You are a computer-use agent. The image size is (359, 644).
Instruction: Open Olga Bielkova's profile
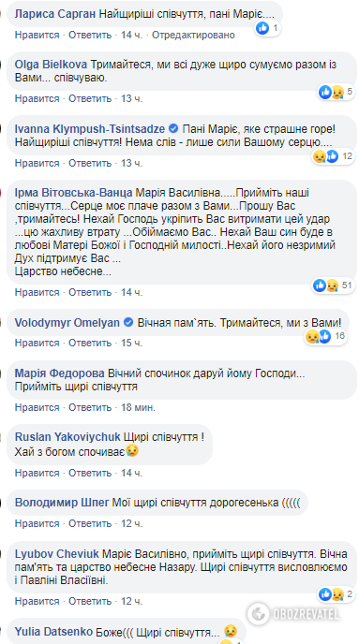coord(51,65)
